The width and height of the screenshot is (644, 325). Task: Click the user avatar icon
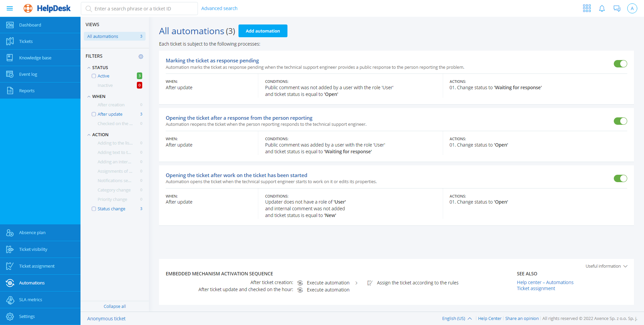632,8
